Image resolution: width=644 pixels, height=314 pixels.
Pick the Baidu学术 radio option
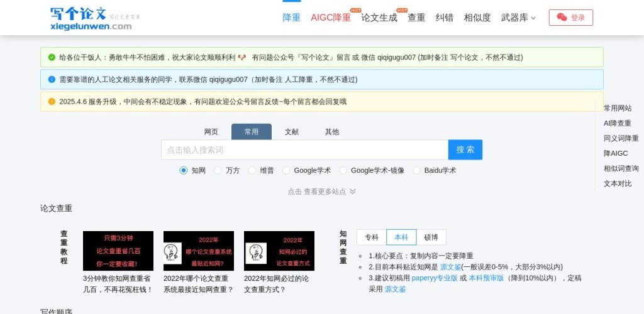click(416, 170)
